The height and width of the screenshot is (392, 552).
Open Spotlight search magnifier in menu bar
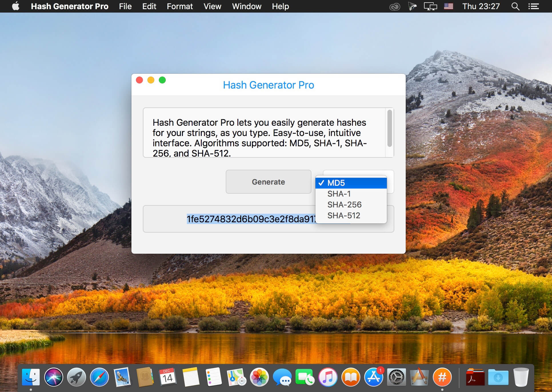pyautogui.click(x=515, y=6)
